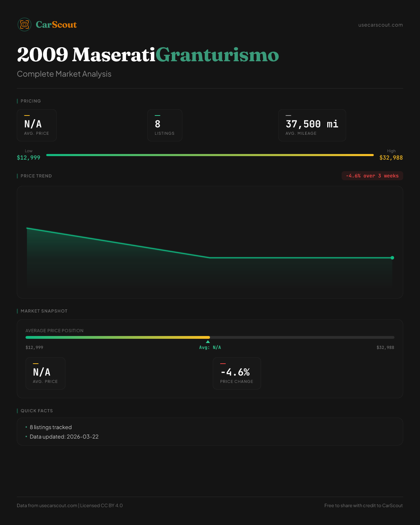Click the CarScout brand name
This screenshot has width=420, height=525.
click(56, 25)
